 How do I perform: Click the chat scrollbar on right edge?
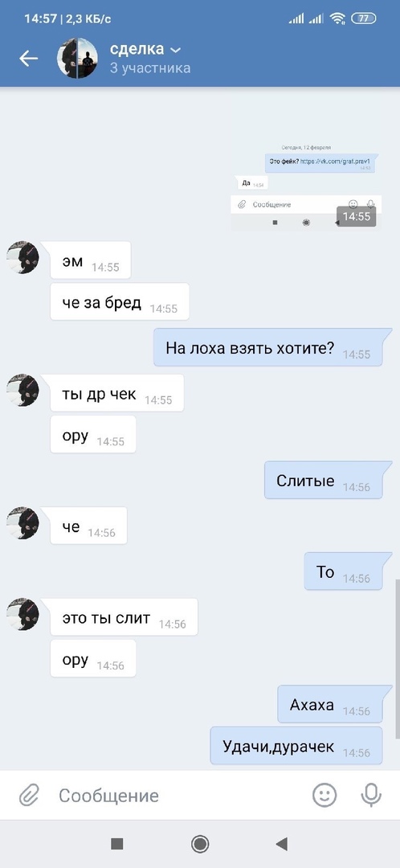coord(397,659)
